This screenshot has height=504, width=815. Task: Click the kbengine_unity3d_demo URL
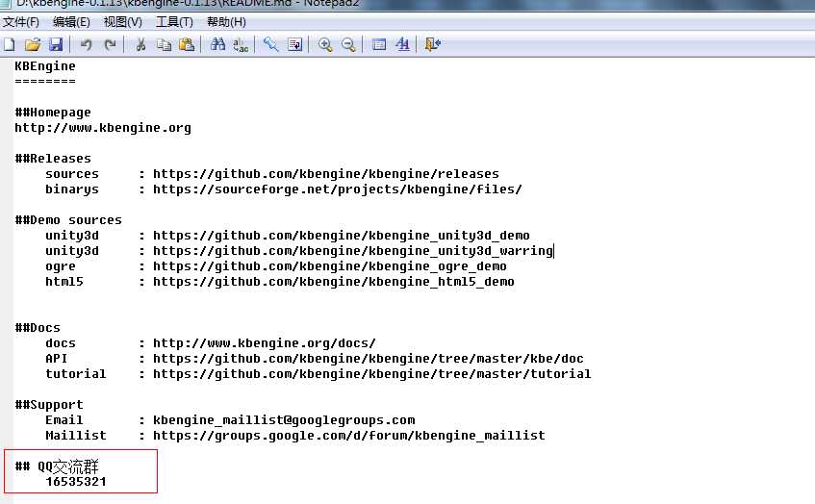coord(341,236)
